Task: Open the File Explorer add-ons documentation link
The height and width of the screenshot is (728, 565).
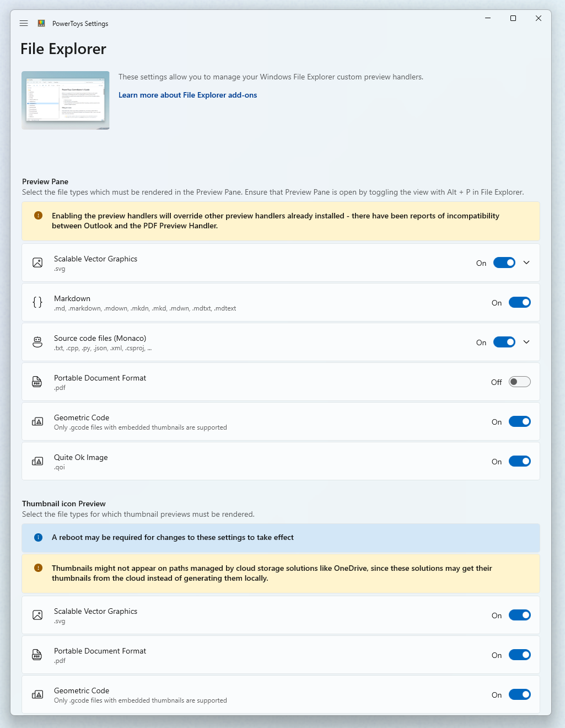Action: (187, 95)
